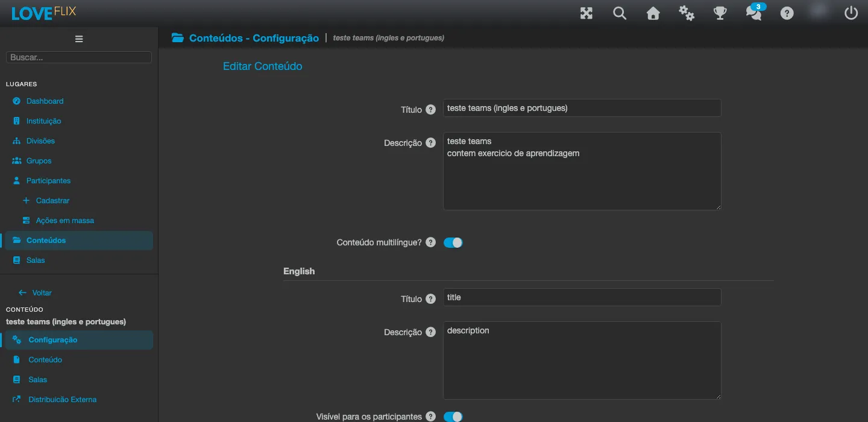Open help via the top question mark icon

pos(787,13)
